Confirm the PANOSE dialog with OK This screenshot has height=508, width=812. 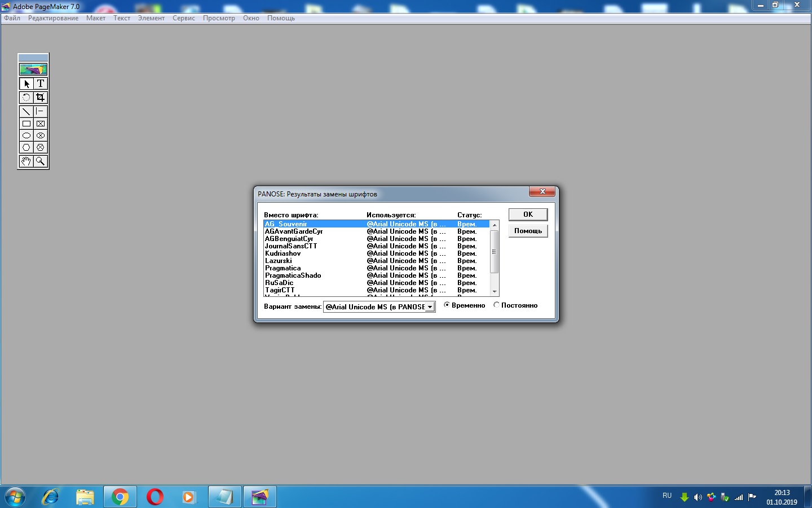(x=528, y=214)
